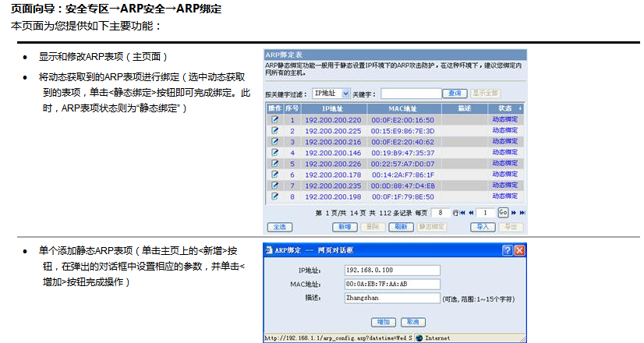The height and width of the screenshot is (343, 644).
Task: Click edit icon for 192.200.200.235 row
Action: click(274, 186)
